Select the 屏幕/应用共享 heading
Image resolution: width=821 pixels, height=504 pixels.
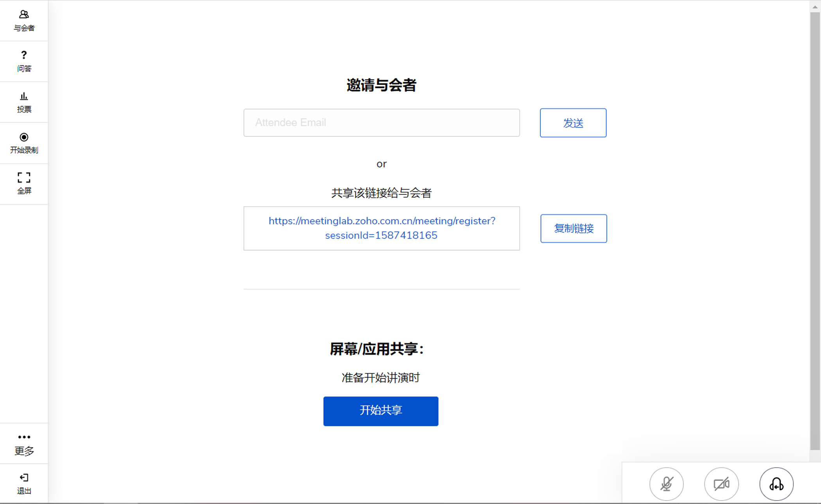(377, 349)
